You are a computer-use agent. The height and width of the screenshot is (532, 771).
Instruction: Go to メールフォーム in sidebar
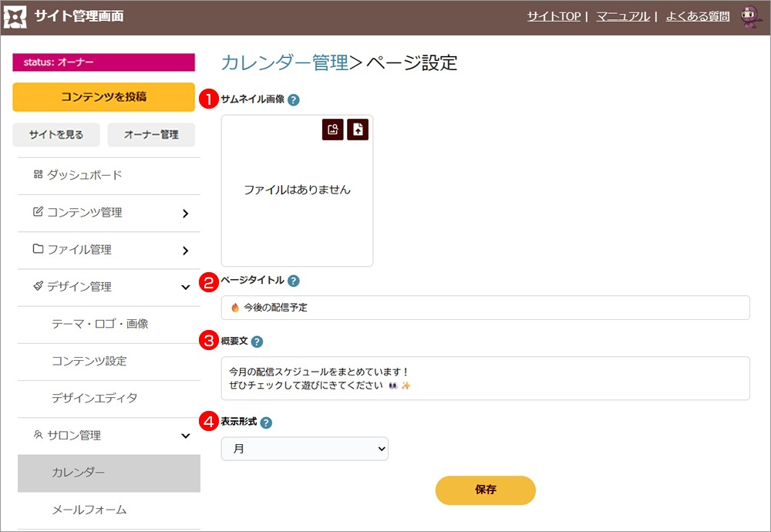pos(89,510)
